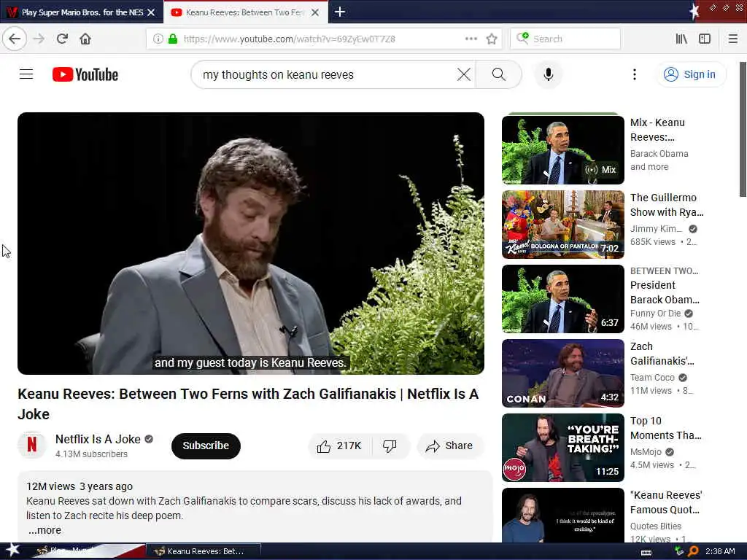747x560 pixels.
Task: Search with voice microphone button
Action: click(549, 74)
